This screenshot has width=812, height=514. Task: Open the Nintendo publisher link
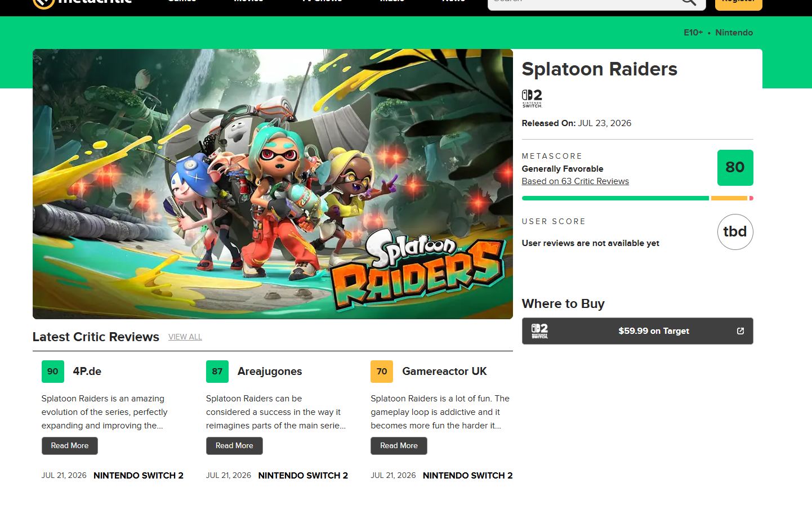[x=734, y=33]
